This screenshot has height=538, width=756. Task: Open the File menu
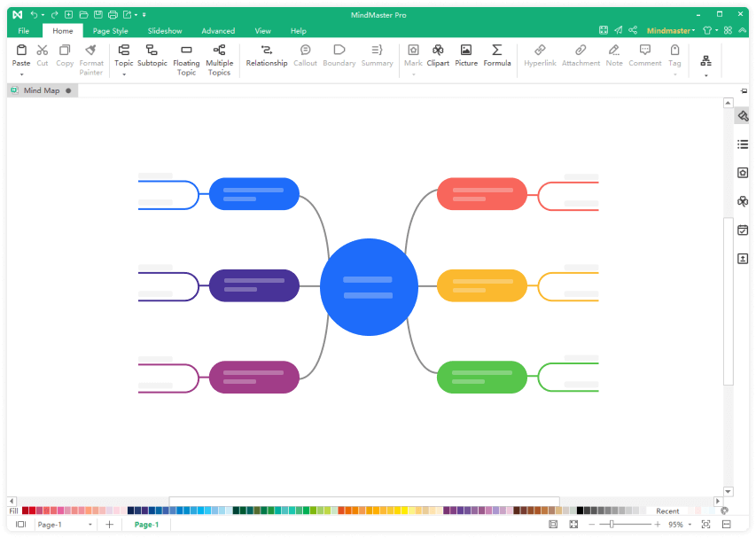point(24,31)
